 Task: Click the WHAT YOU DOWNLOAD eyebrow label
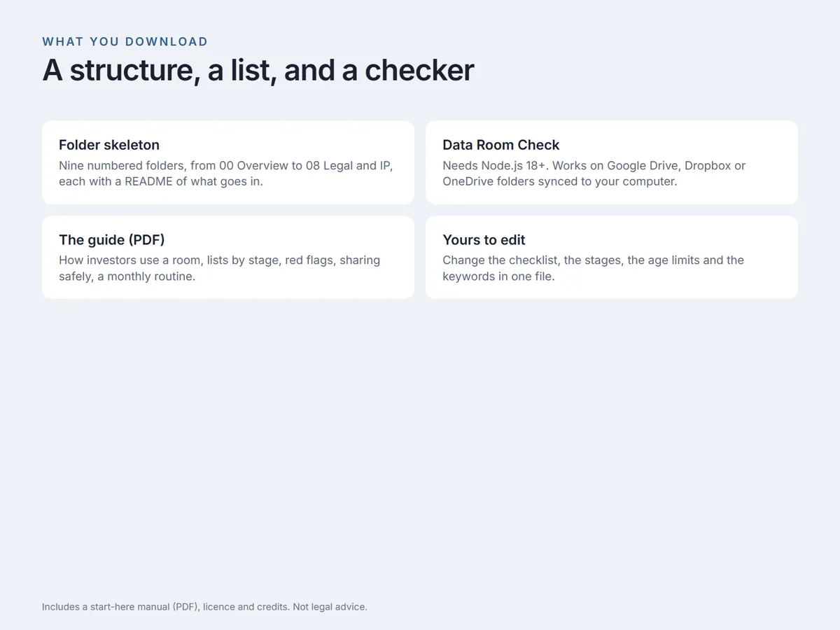125,42
